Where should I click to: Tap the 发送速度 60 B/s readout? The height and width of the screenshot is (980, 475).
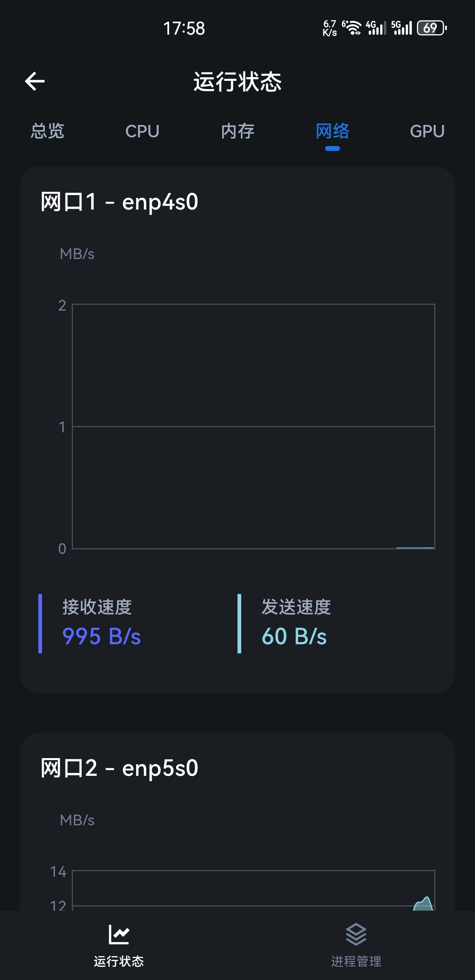(296, 623)
